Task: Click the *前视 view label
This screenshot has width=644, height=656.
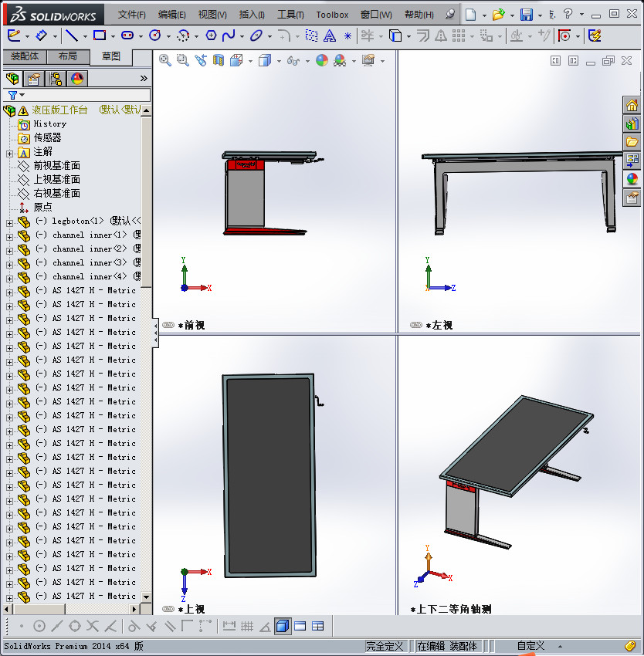Action: (192, 325)
